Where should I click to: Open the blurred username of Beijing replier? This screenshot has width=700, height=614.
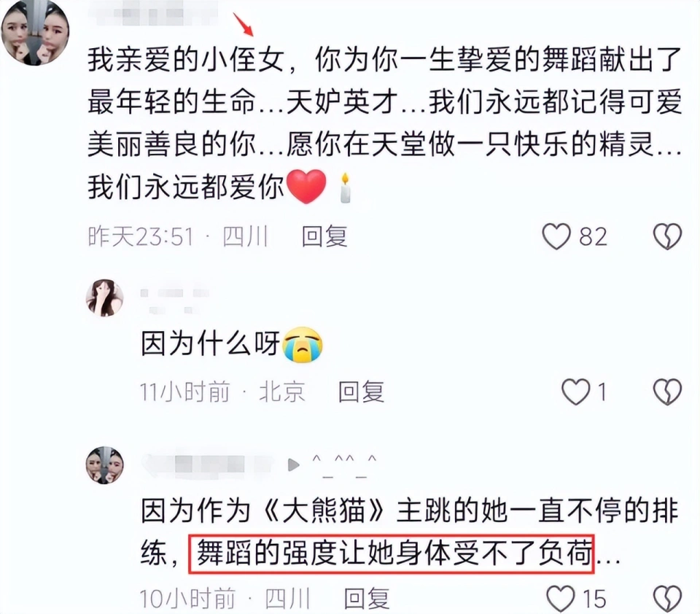175,300
